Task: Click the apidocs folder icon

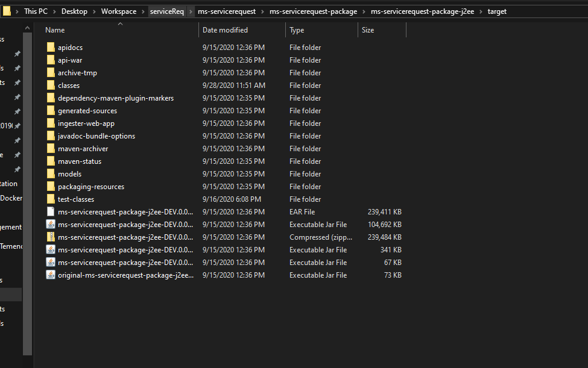Action: coord(51,48)
